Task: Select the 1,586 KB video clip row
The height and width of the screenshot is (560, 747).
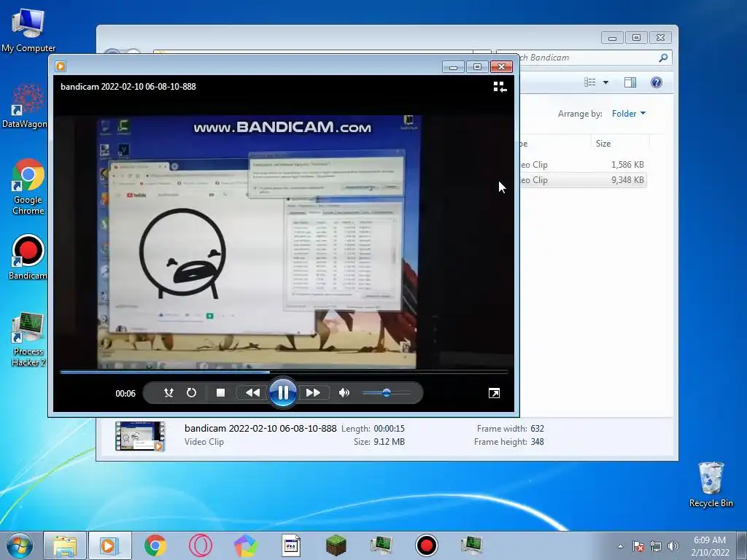Action: tap(583, 165)
